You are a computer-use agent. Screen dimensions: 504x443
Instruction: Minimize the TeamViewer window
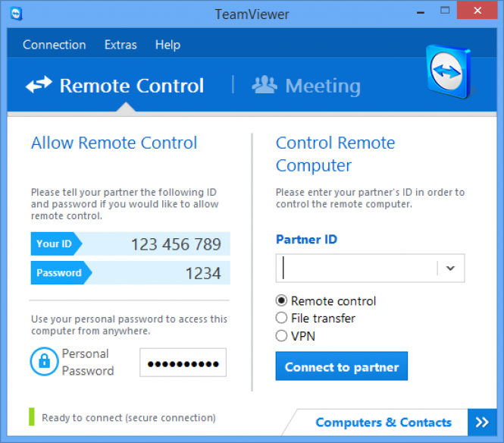[421, 13]
